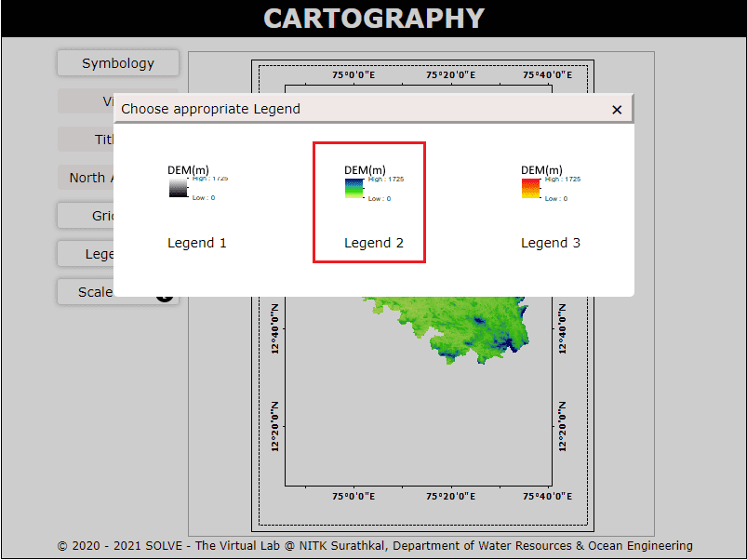Click the Title sidebar button
This screenshot has height=560, width=747.
click(x=86, y=140)
